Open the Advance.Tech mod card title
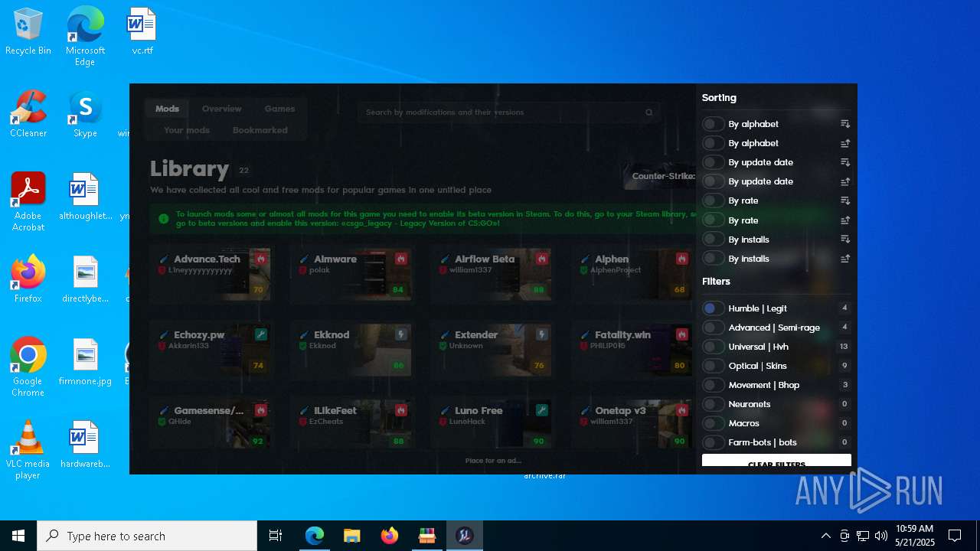Screen dimensions: 980x551 pyautogui.click(x=207, y=259)
